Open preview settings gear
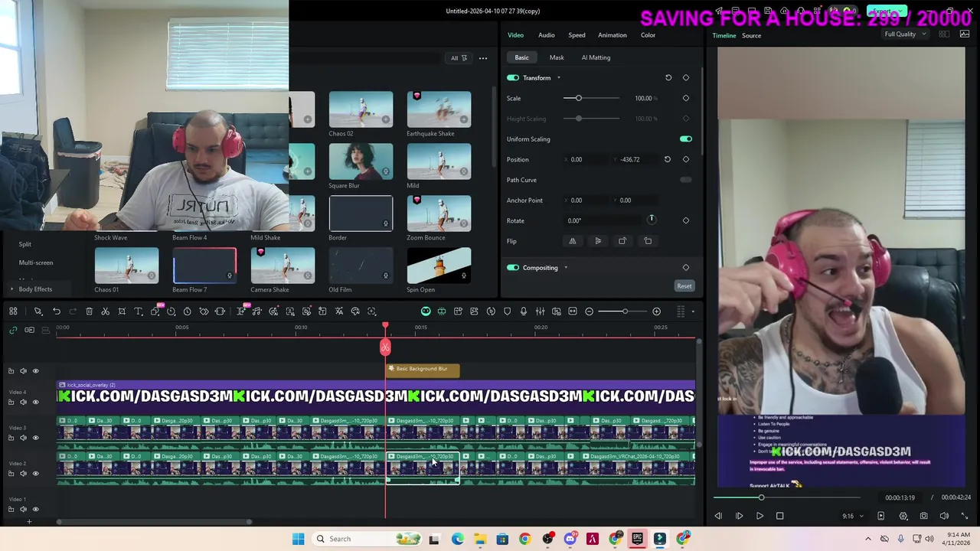980x551 pixels. point(903,517)
